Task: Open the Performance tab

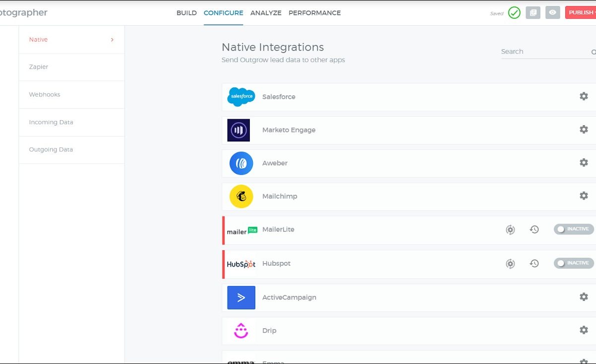Action: coord(314,13)
